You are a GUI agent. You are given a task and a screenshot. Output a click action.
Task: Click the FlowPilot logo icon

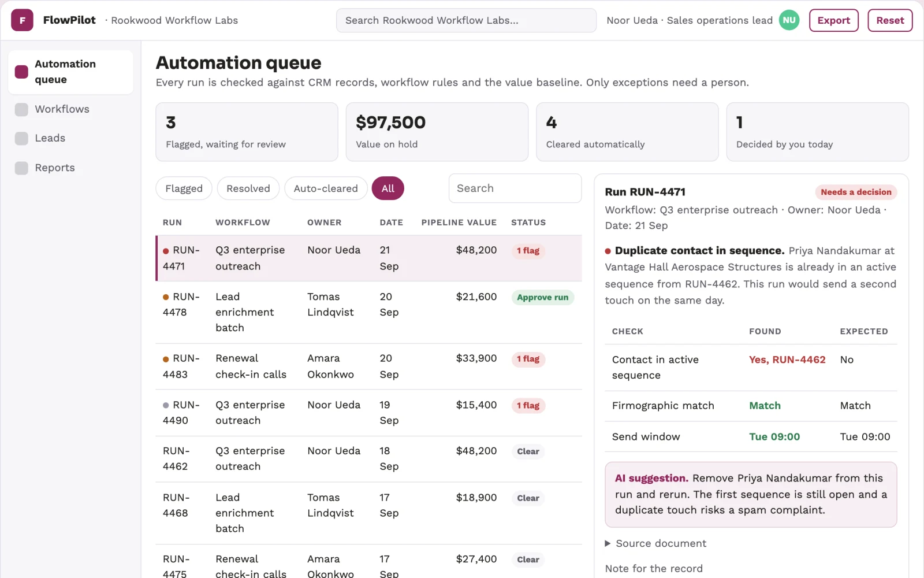click(x=22, y=20)
